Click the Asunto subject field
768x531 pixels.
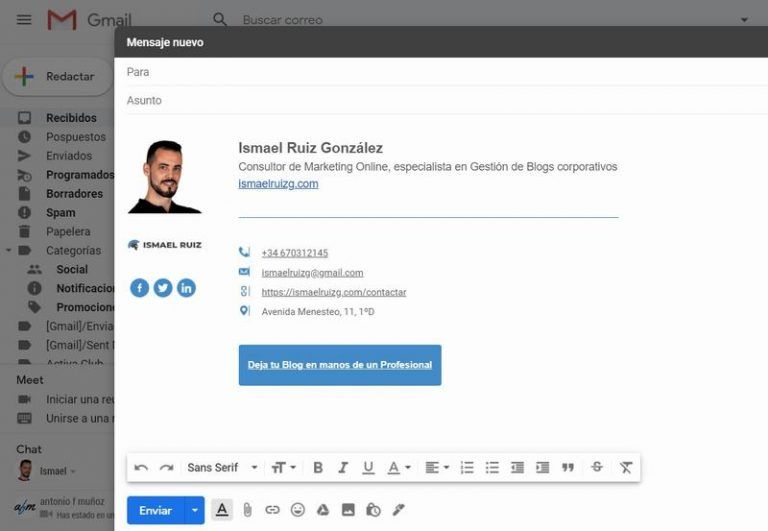point(440,100)
